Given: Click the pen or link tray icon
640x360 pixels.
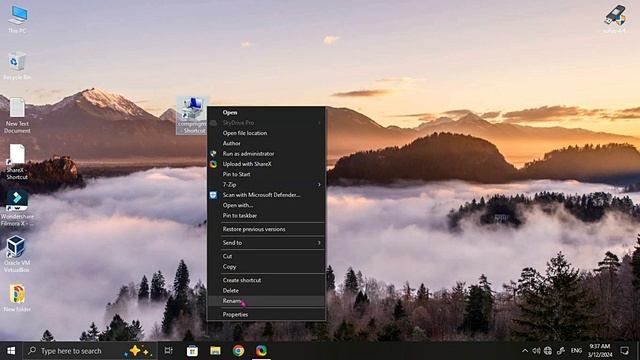Looking at the screenshot, I should click(x=561, y=351).
